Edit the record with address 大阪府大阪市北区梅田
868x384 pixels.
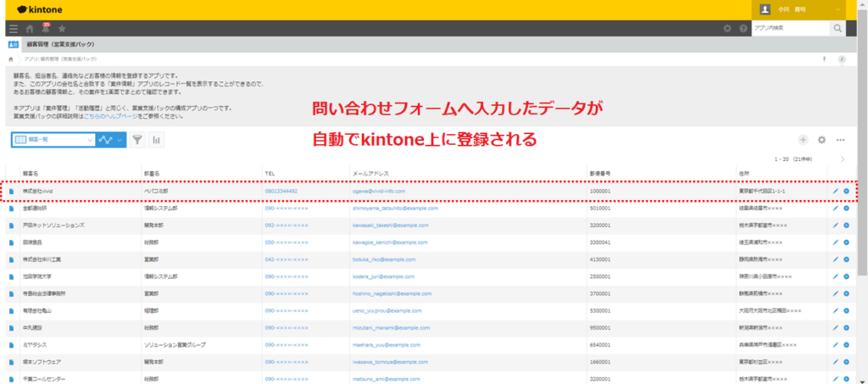click(x=835, y=310)
